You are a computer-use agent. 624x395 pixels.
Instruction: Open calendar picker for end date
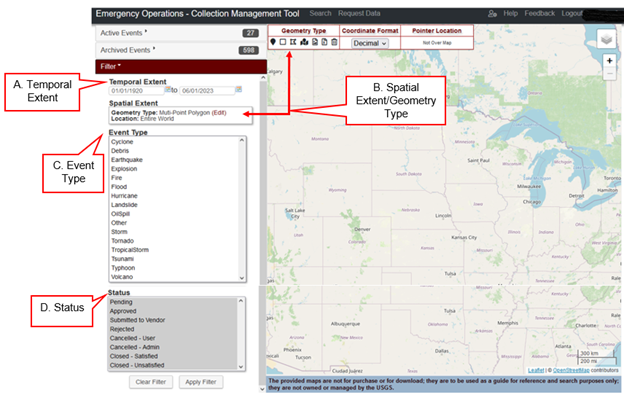click(238, 90)
